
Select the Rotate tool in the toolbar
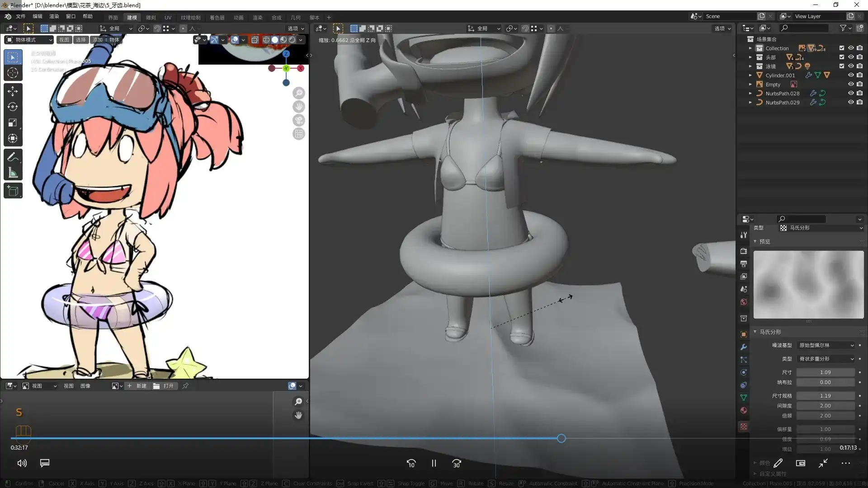(x=13, y=107)
